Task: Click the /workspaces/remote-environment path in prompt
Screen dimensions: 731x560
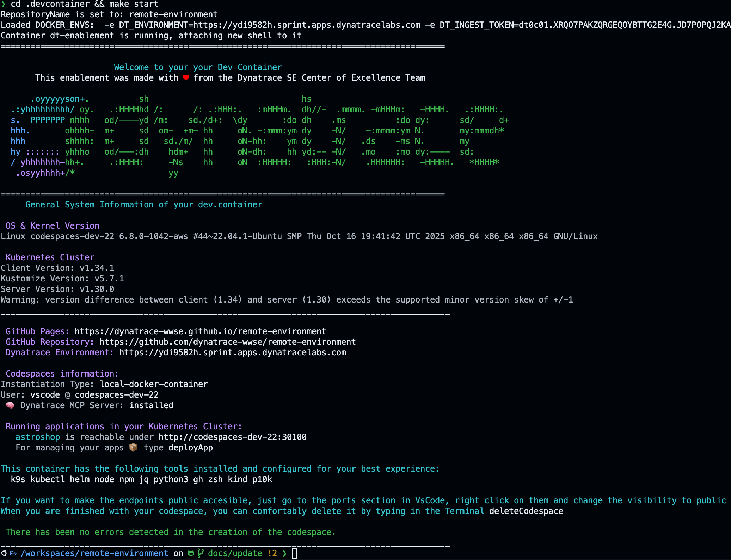Action: click(x=94, y=553)
